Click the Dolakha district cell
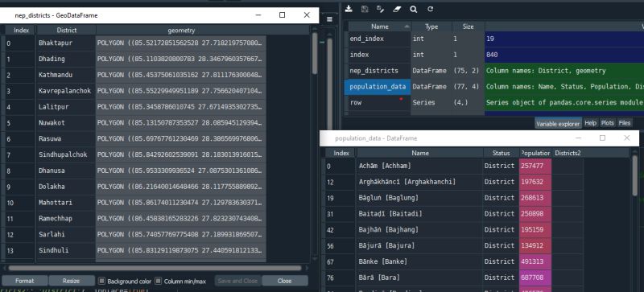 point(66,187)
